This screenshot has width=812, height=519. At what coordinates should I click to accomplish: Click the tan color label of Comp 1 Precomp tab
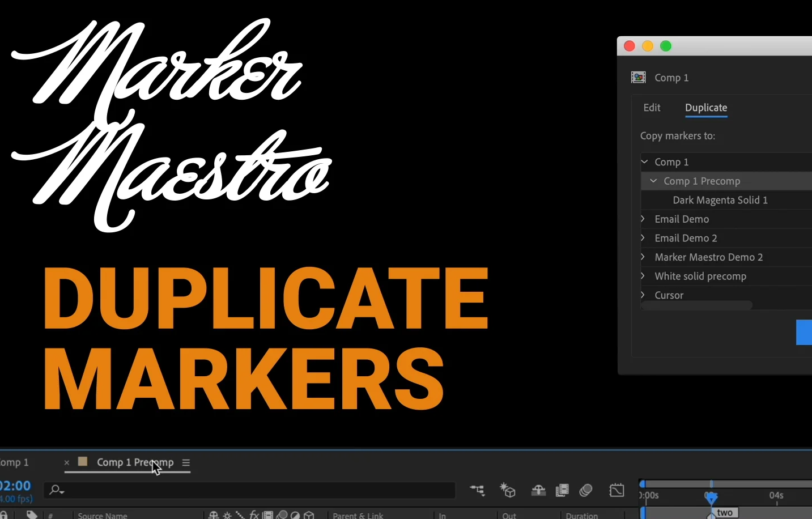pos(83,461)
